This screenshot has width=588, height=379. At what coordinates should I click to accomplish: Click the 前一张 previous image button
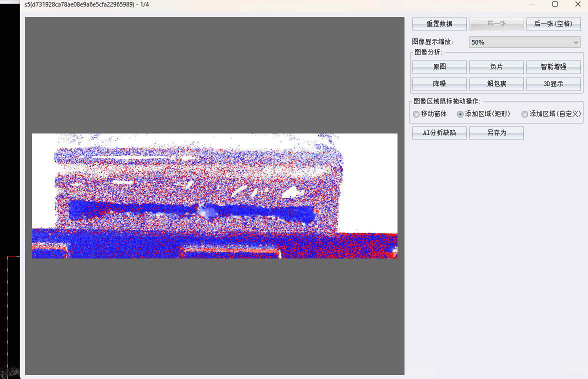[496, 24]
